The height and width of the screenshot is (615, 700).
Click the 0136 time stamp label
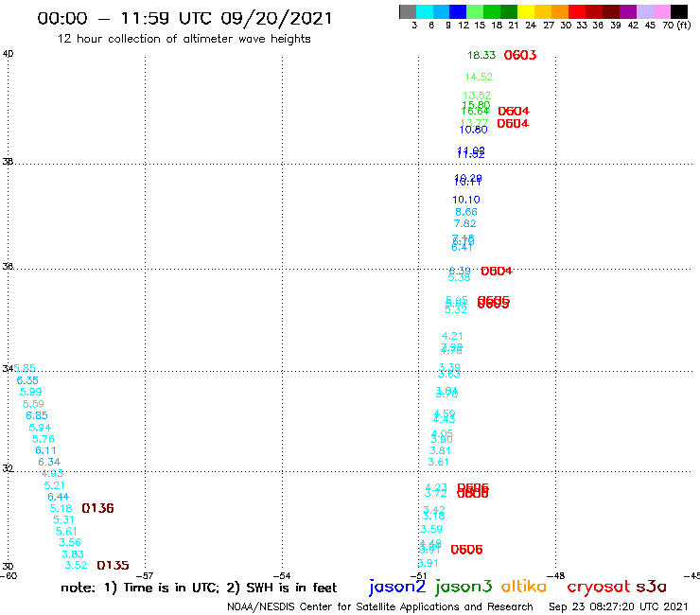[97, 508]
